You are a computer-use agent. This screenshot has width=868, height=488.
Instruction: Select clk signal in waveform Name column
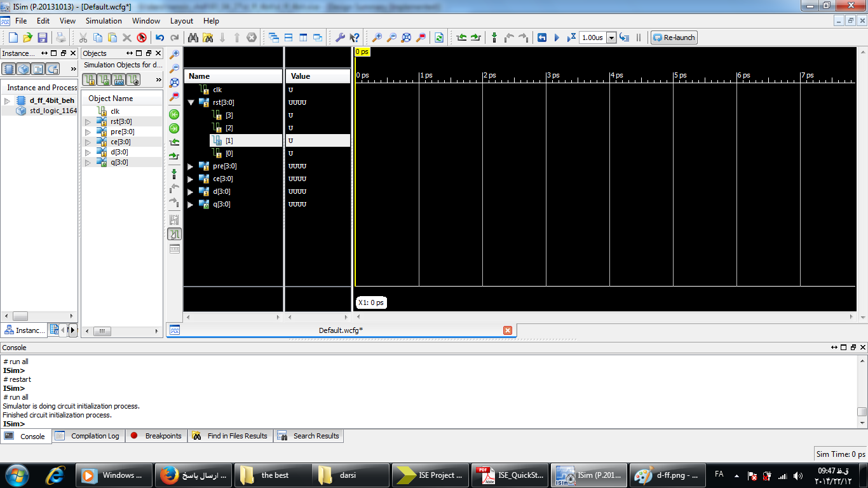[217, 90]
